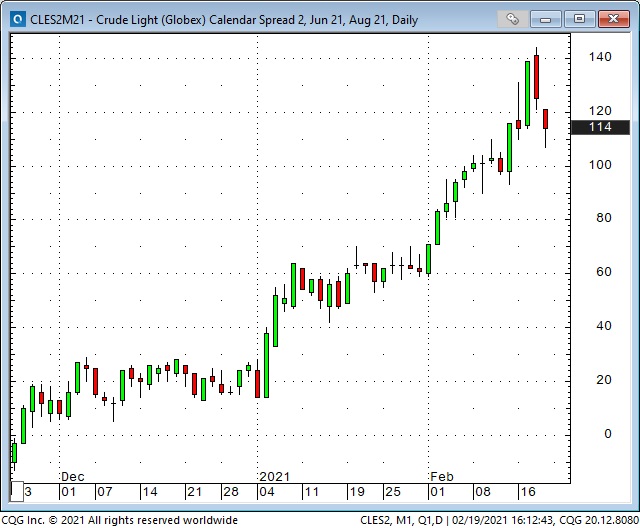Click the 40 price axis label
This screenshot has width=640, height=528.
(604, 326)
